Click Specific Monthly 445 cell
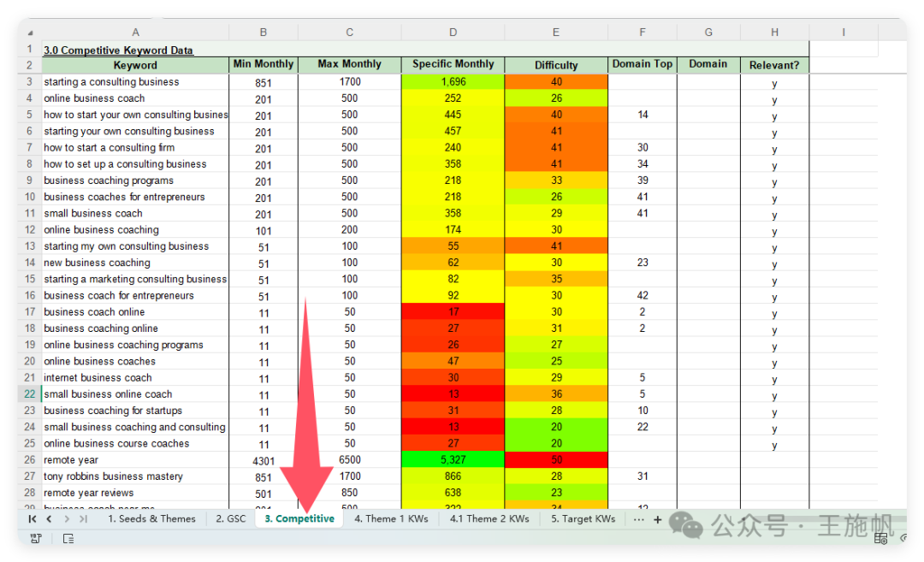Viewport: 924px width, 562px height. [453, 115]
